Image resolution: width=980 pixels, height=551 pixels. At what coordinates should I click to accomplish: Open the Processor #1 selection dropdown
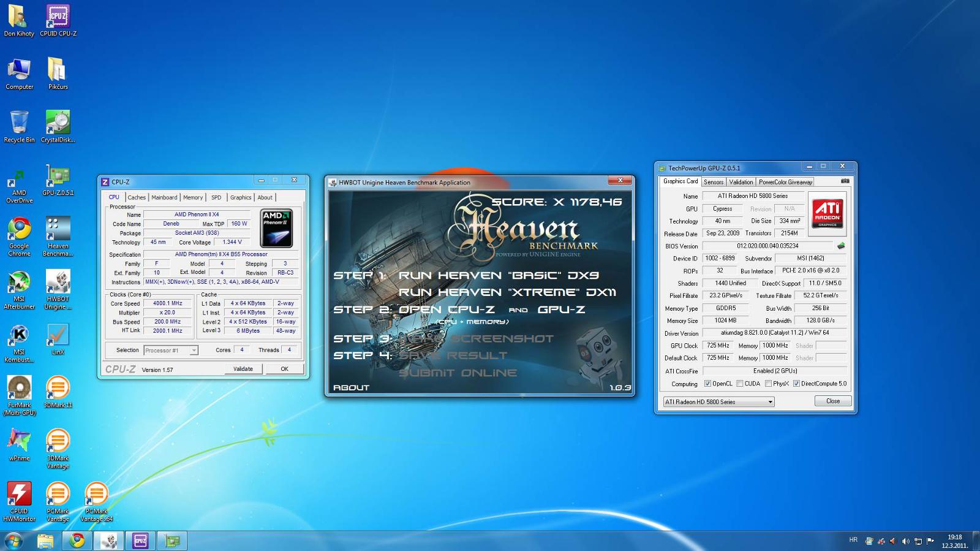171,351
